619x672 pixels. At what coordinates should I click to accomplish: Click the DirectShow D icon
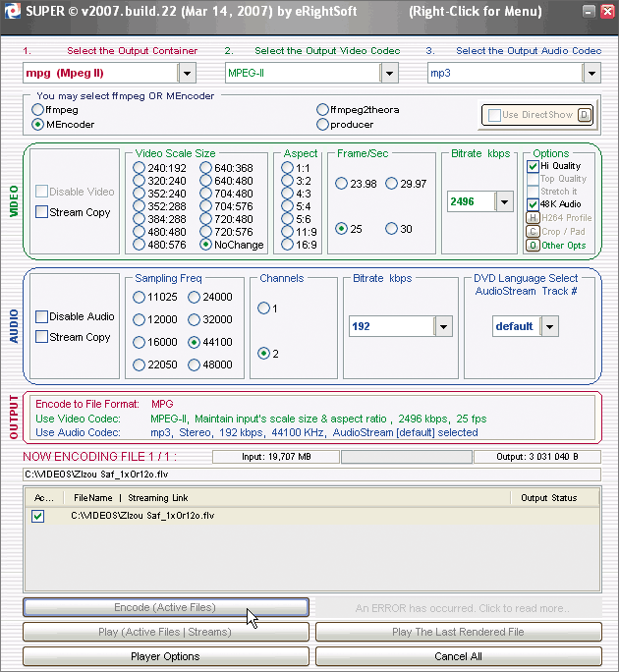(585, 114)
